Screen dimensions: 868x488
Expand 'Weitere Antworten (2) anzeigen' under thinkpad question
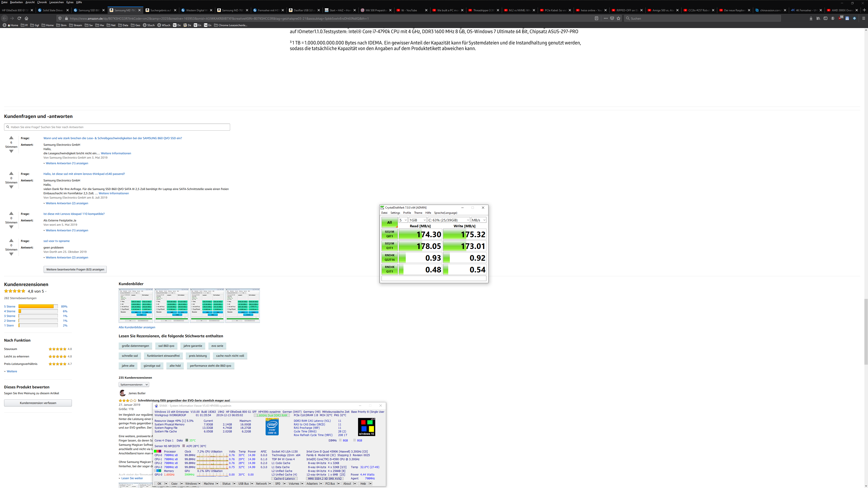tap(67, 203)
